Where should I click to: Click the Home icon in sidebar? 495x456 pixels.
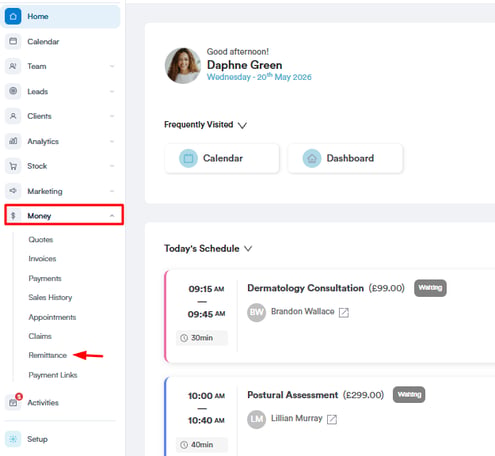13,16
